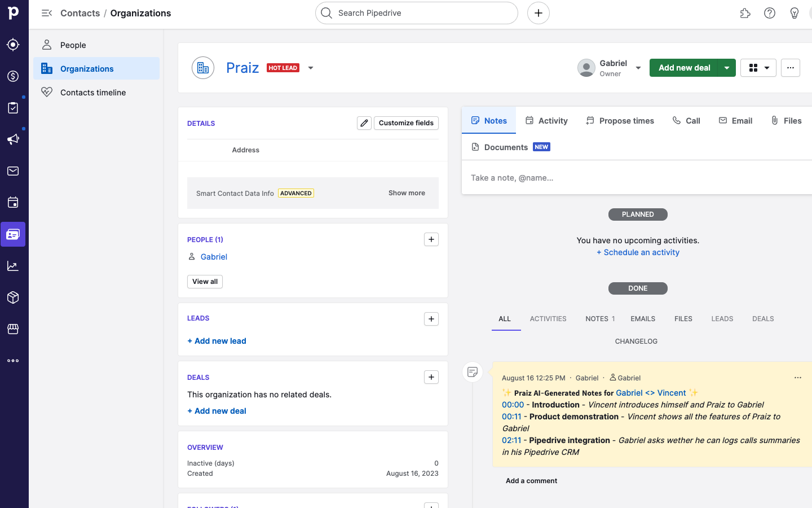The height and width of the screenshot is (508, 812).
Task: Open Contacts timeline menu item
Action: (x=96, y=92)
